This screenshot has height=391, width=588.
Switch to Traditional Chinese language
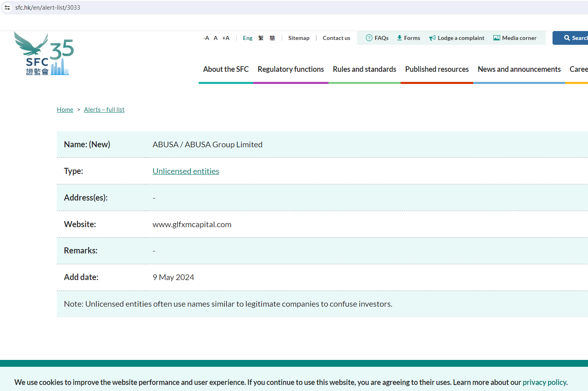[261, 38]
